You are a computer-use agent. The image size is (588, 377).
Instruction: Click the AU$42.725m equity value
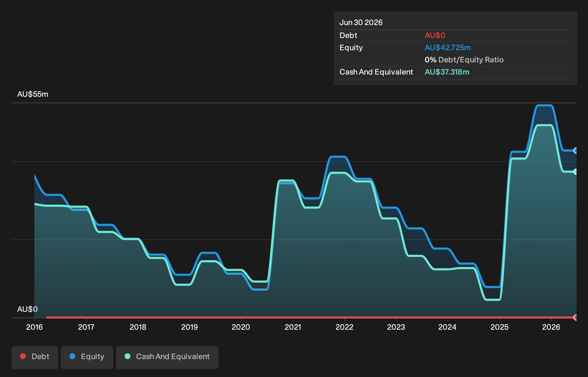pyautogui.click(x=448, y=48)
